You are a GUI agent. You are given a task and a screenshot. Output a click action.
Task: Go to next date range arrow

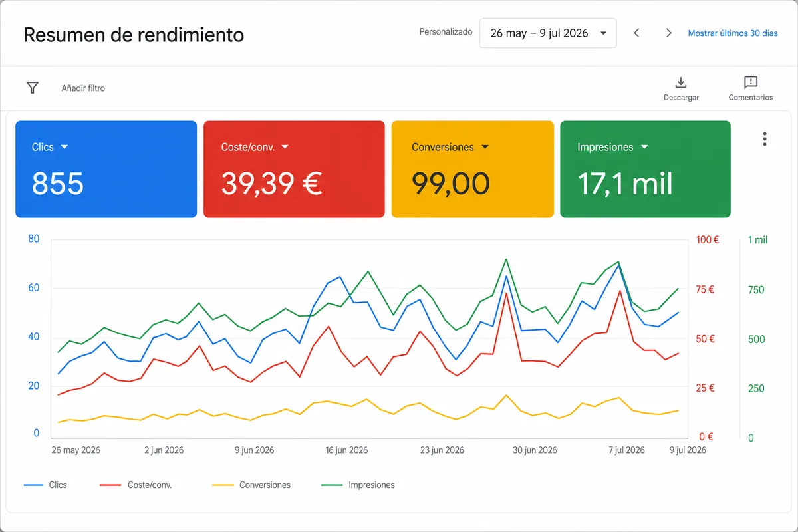(669, 33)
